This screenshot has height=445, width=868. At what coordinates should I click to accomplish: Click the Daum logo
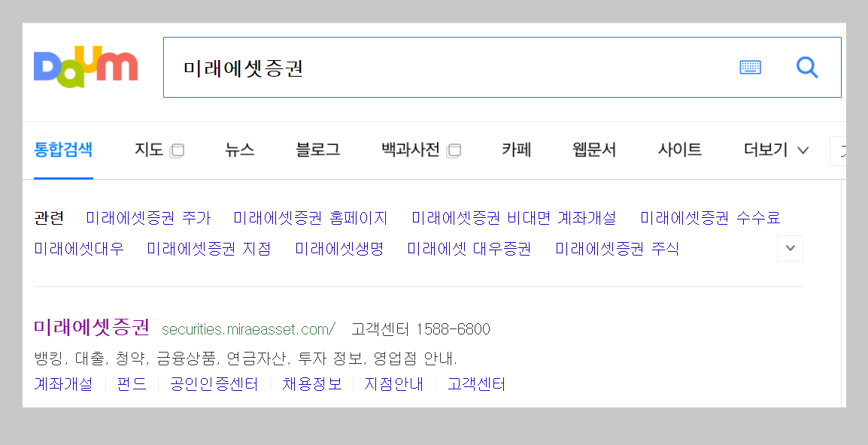point(86,66)
